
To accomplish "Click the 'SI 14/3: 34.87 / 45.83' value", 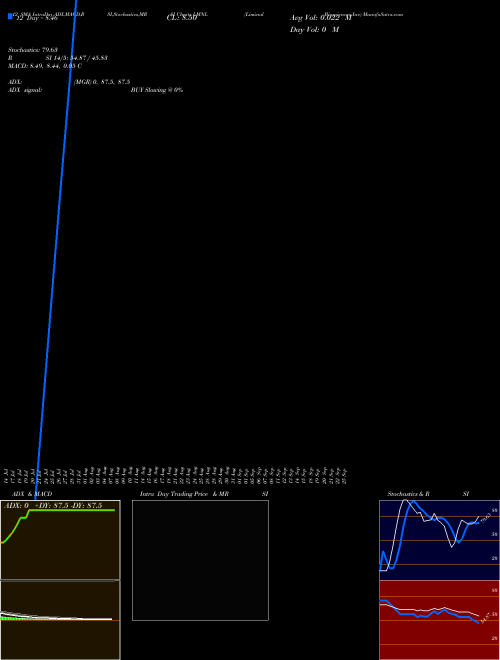I will tap(77, 58).
